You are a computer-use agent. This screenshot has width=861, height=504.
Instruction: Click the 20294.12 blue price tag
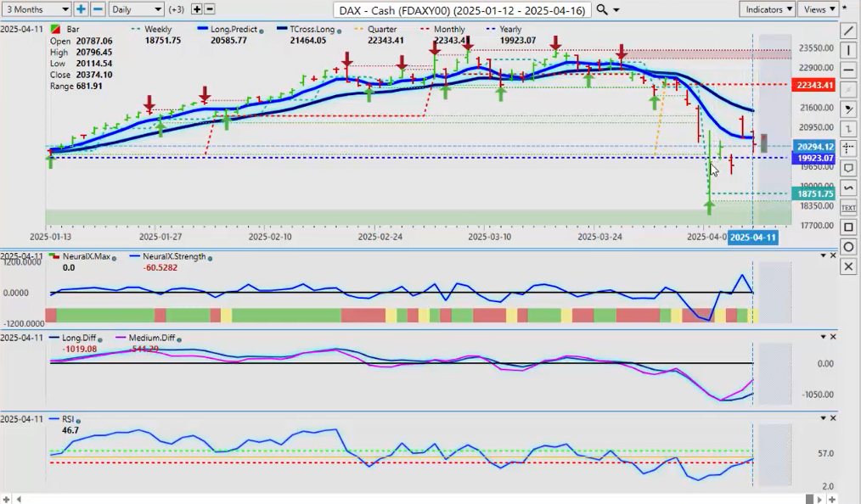[x=815, y=147]
